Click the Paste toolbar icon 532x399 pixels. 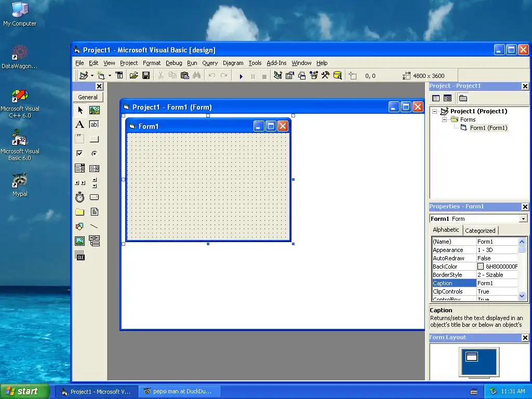point(185,75)
